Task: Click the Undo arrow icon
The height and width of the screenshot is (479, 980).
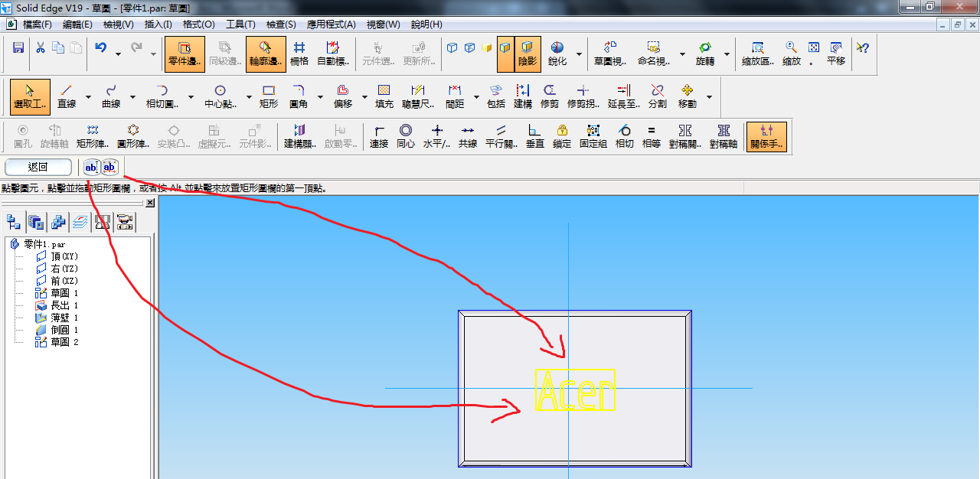Action: click(x=101, y=47)
